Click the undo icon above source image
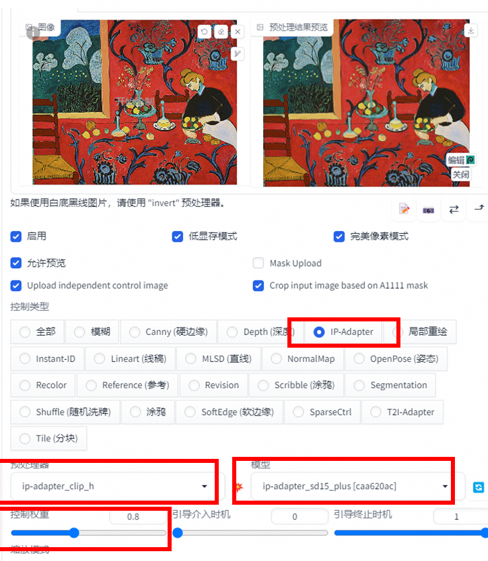Viewport: 488px width, 561px height. click(204, 32)
